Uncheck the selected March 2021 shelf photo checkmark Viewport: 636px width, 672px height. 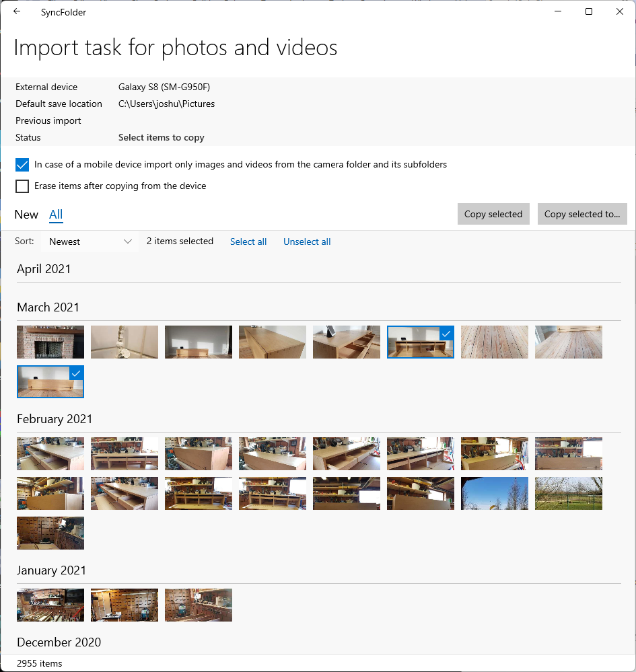tap(446, 334)
